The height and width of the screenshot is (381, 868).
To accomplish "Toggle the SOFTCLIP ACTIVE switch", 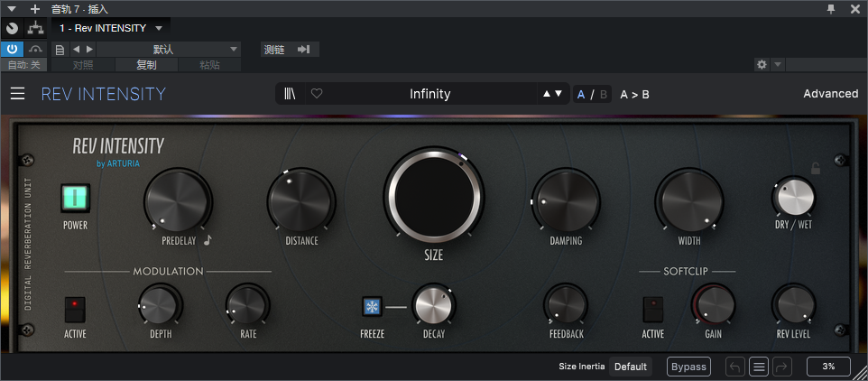I will click(x=652, y=309).
